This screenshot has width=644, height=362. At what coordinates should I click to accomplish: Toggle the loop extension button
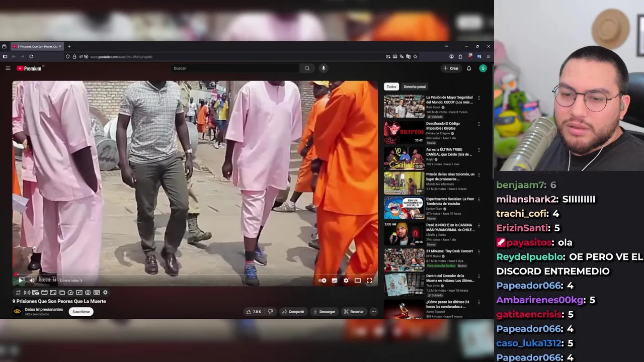[x=18, y=293]
